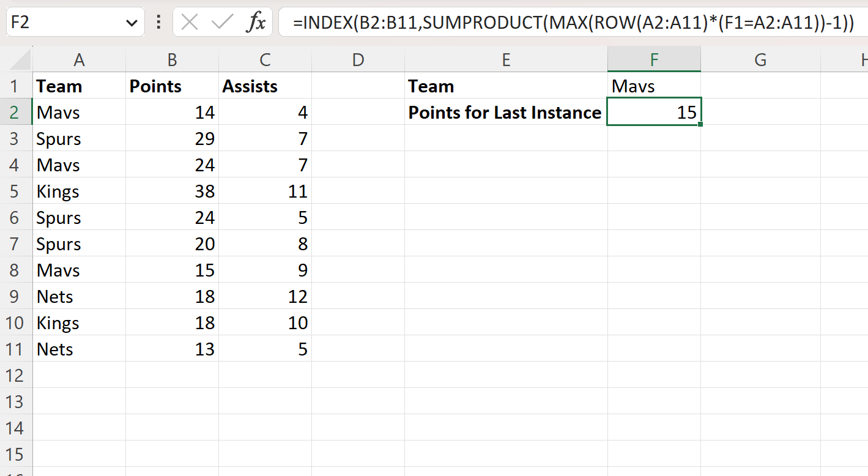Click inside the formula bar text

(573, 23)
